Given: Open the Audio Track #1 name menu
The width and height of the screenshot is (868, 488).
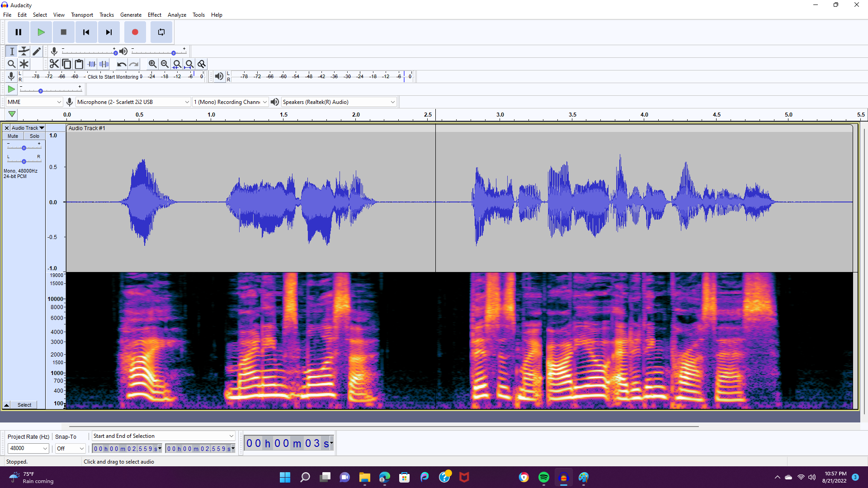Looking at the screenshot, I should point(28,128).
